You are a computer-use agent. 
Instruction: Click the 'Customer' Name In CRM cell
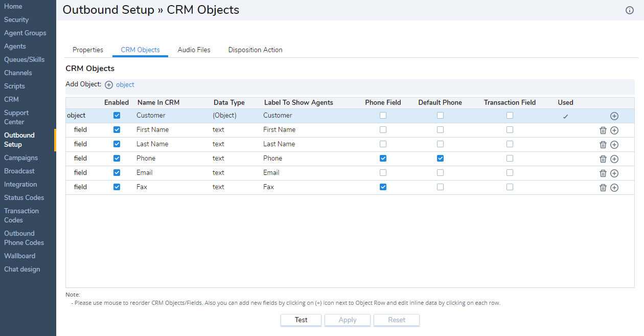click(151, 116)
